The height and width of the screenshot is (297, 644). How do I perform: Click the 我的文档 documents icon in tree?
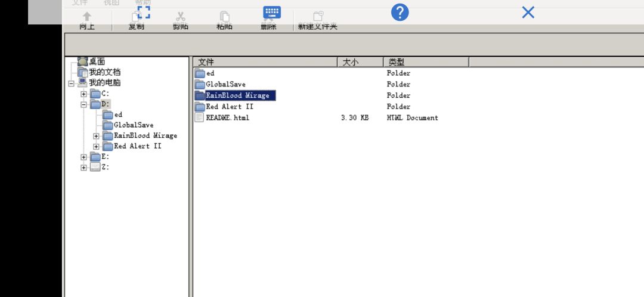coord(82,72)
